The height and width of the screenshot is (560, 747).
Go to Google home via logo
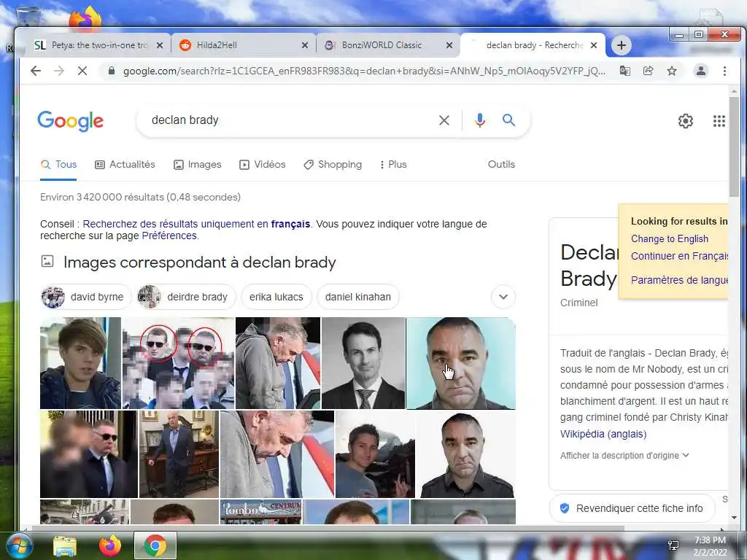click(71, 120)
